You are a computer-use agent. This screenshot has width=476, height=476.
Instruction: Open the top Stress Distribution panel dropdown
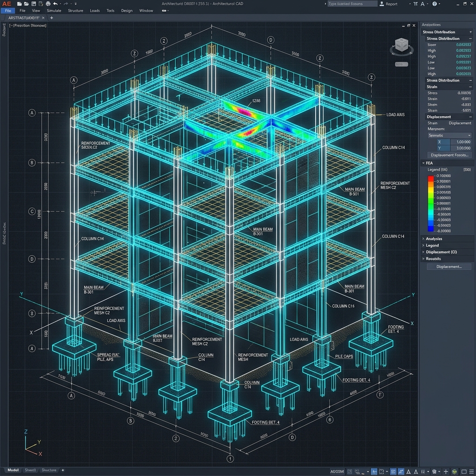(470, 32)
